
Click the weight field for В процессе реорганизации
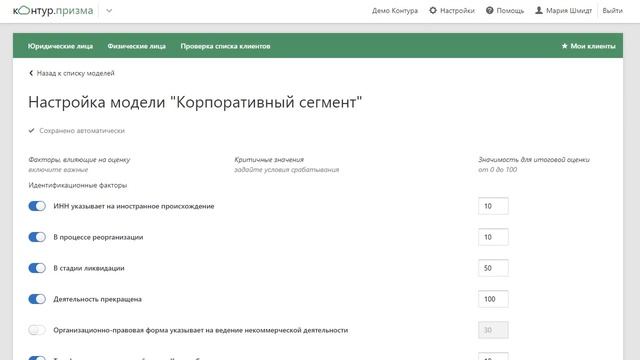click(x=493, y=237)
